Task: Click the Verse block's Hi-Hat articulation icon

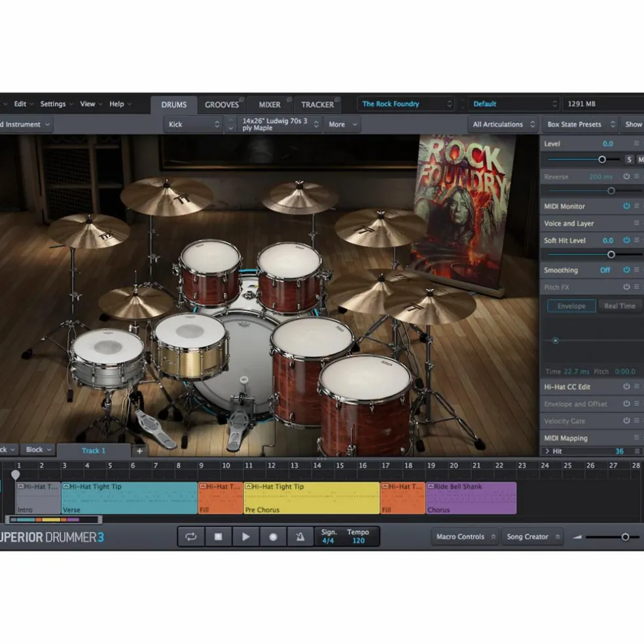Action: click(x=65, y=486)
